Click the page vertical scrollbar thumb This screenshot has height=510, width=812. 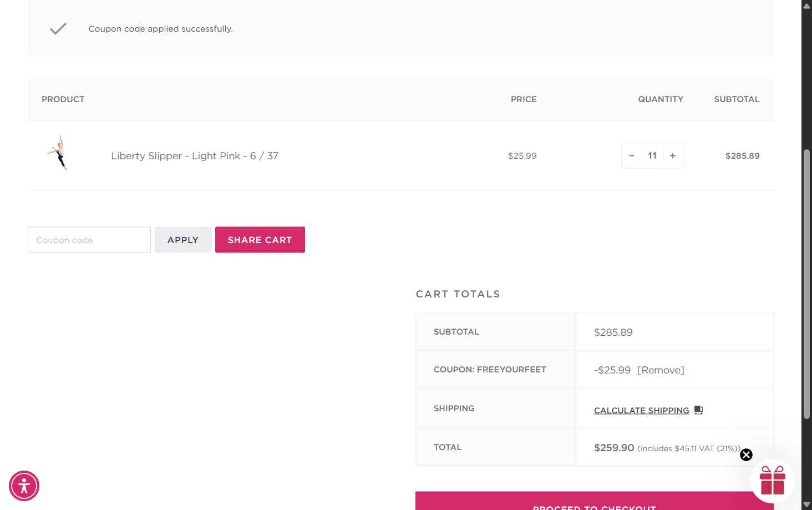coord(807,284)
